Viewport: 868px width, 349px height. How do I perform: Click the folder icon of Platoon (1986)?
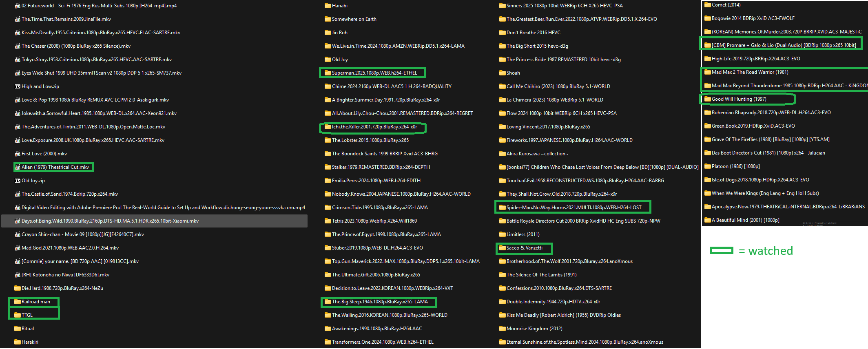[x=708, y=166]
